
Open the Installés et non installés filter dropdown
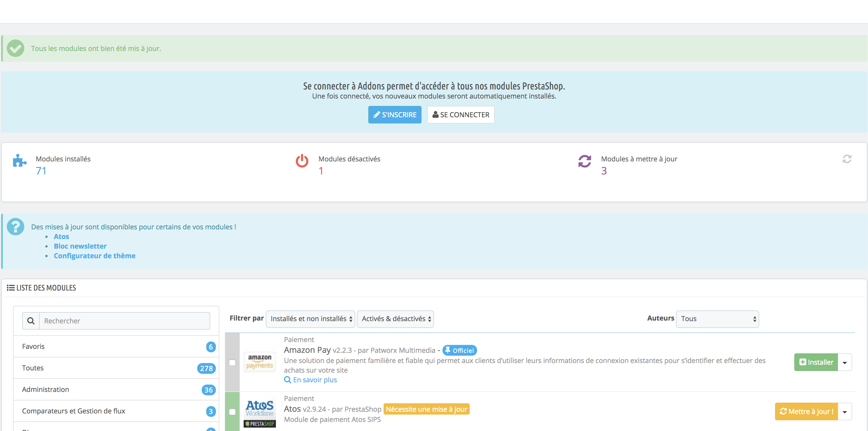[x=310, y=319]
